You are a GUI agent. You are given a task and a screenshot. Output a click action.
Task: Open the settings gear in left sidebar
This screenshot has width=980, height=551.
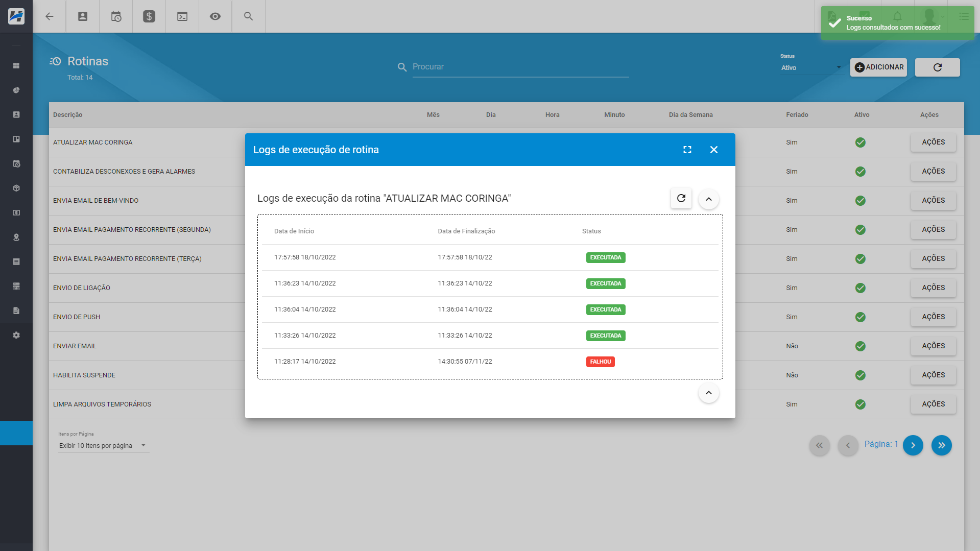[x=16, y=336]
